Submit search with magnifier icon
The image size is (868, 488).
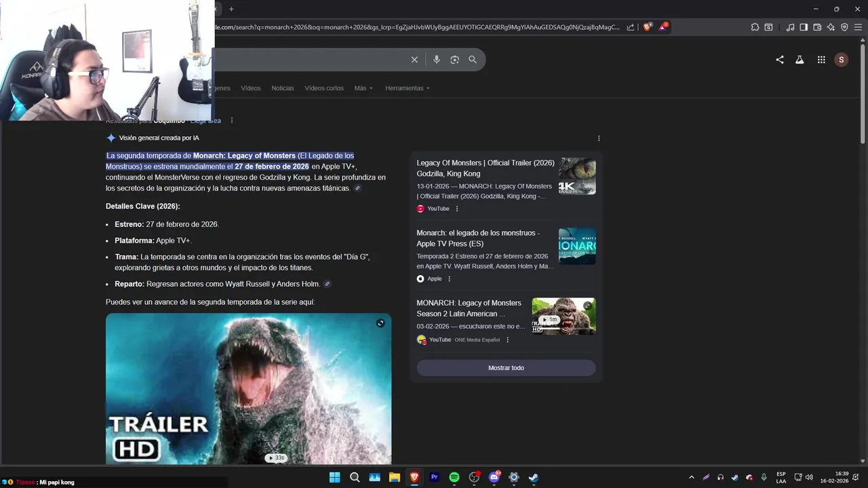(473, 60)
